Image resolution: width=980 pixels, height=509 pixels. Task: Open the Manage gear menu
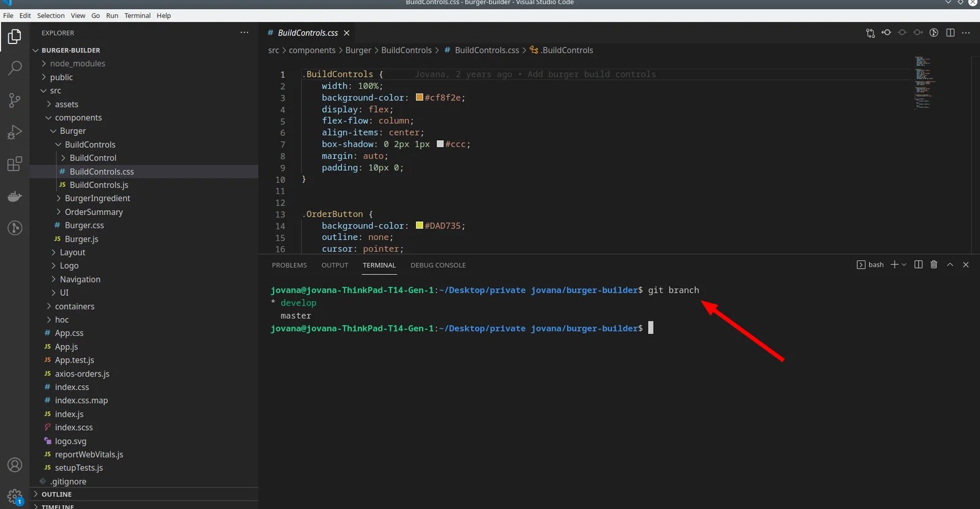pyautogui.click(x=15, y=496)
